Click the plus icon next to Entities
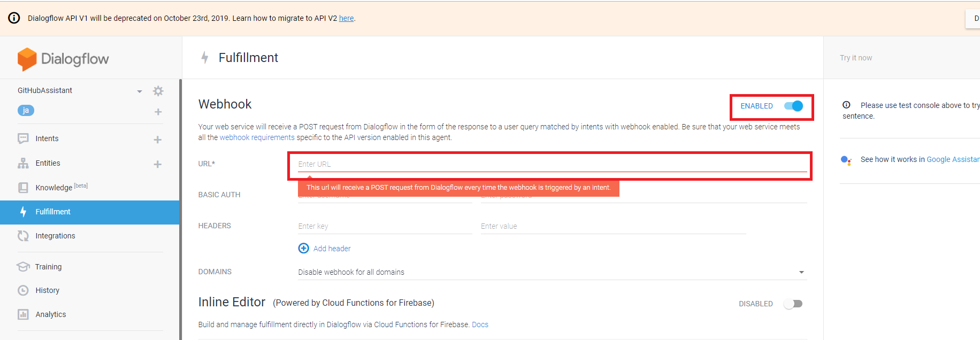This screenshot has height=340, width=980. click(157, 164)
